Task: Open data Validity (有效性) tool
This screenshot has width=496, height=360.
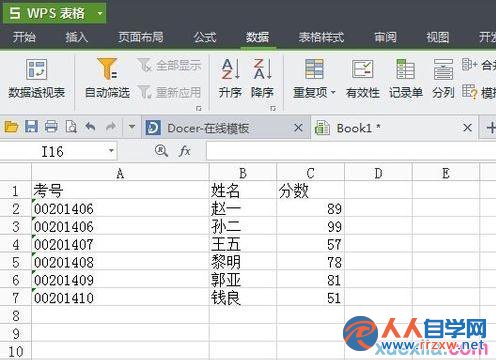Action: (x=363, y=79)
